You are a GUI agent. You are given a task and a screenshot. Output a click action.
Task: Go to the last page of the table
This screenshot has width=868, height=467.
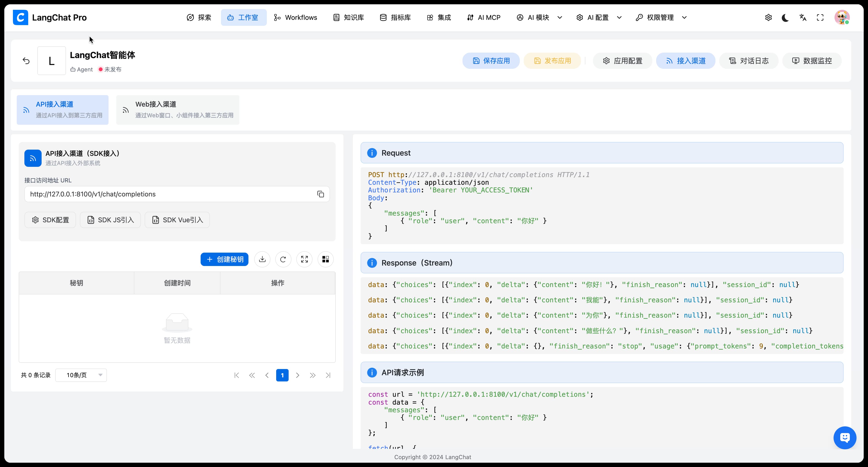click(x=328, y=375)
